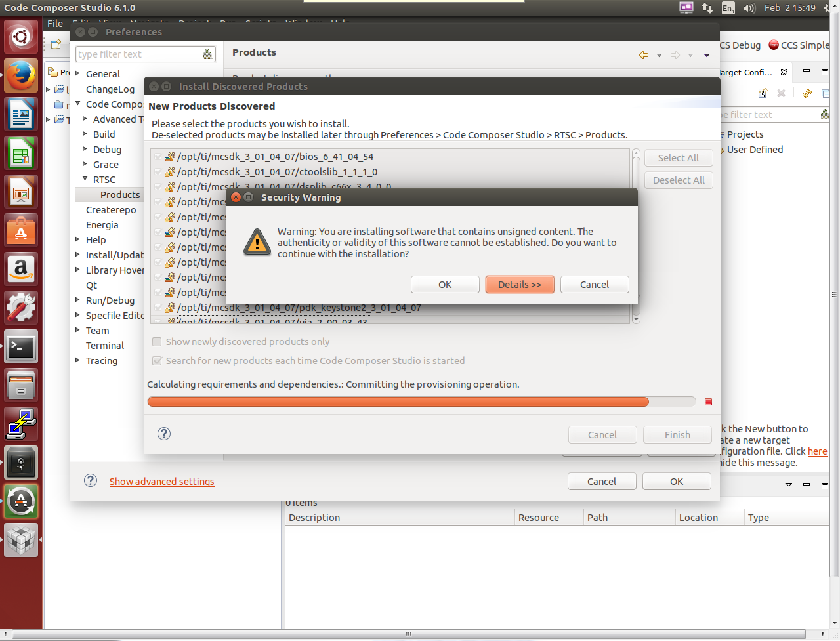The width and height of the screenshot is (840, 641).
Task: Click new file toolbar icon under File
Action: point(56,44)
